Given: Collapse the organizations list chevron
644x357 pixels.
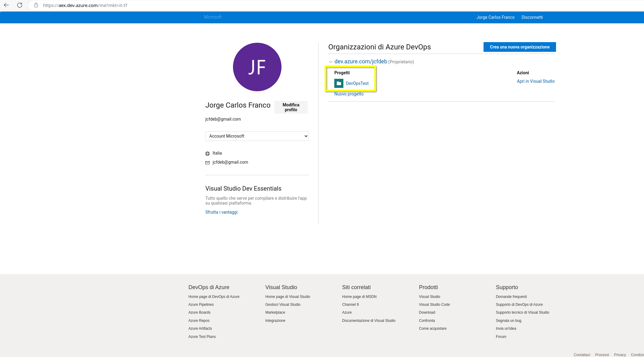Looking at the screenshot, I should (x=331, y=62).
